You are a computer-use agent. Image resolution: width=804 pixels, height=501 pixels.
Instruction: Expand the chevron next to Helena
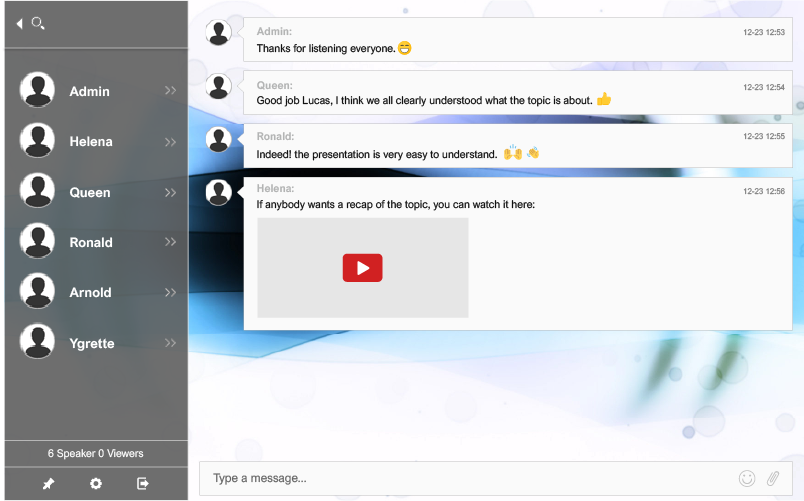[x=170, y=141]
